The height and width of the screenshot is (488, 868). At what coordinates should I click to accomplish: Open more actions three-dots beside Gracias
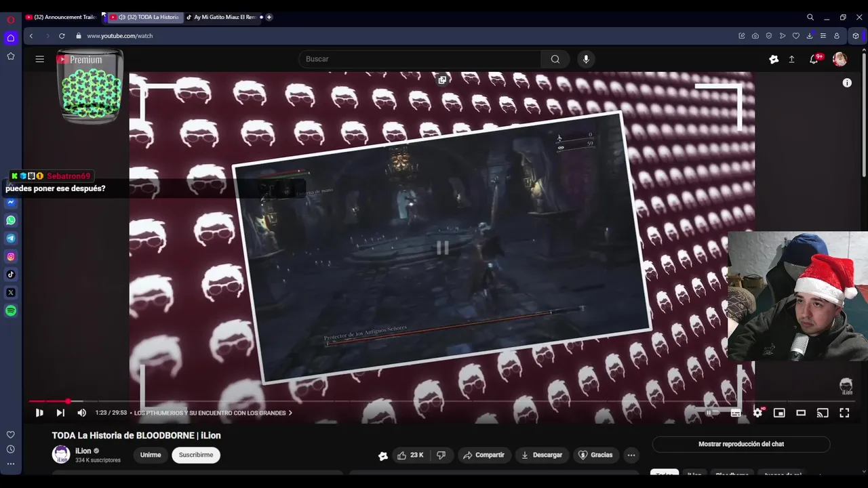pos(631,455)
